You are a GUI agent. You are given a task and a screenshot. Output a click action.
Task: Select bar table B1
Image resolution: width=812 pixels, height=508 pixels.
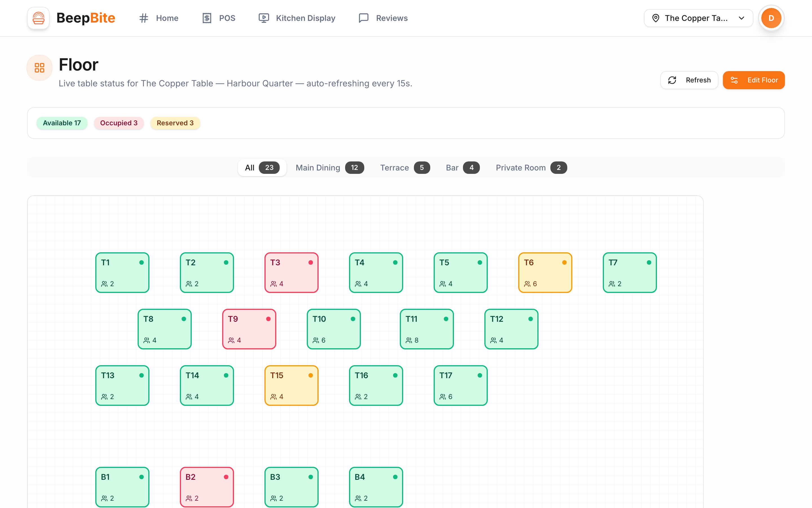[122, 487]
